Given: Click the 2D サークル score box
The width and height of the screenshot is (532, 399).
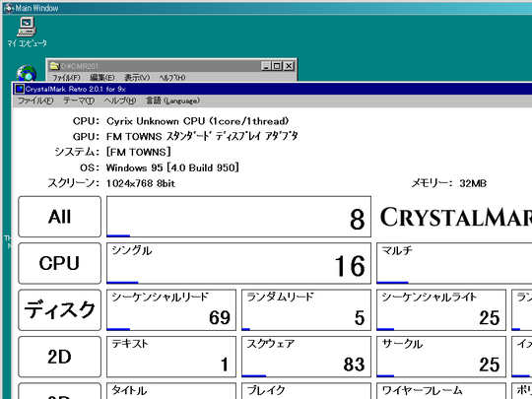Looking at the screenshot, I should coord(441,357).
